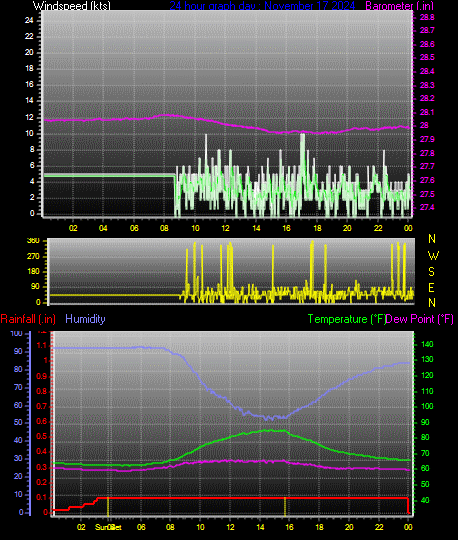The image size is (458, 540).
Task: Click the E compass direction label
Action: [431, 288]
